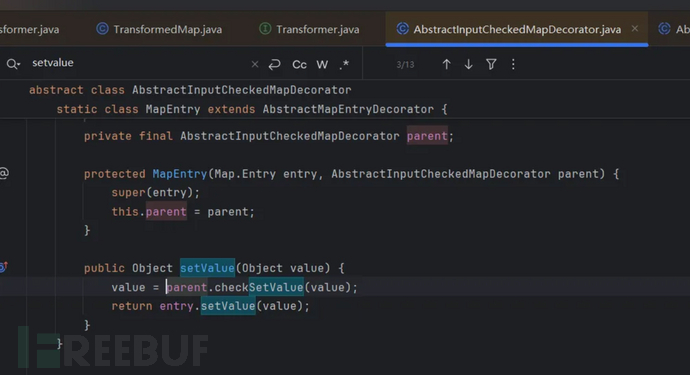This screenshot has width=690, height=375.
Task: Toggle whole Words (W) search option
Action: coord(322,65)
